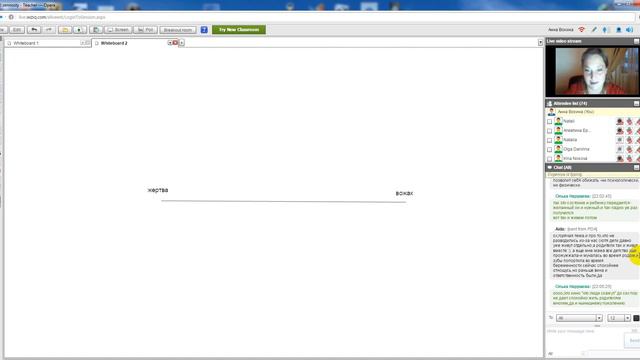Image resolution: width=640 pixels, height=360 pixels.
Task: Minimize the Chat panel
Action: coord(636,168)
